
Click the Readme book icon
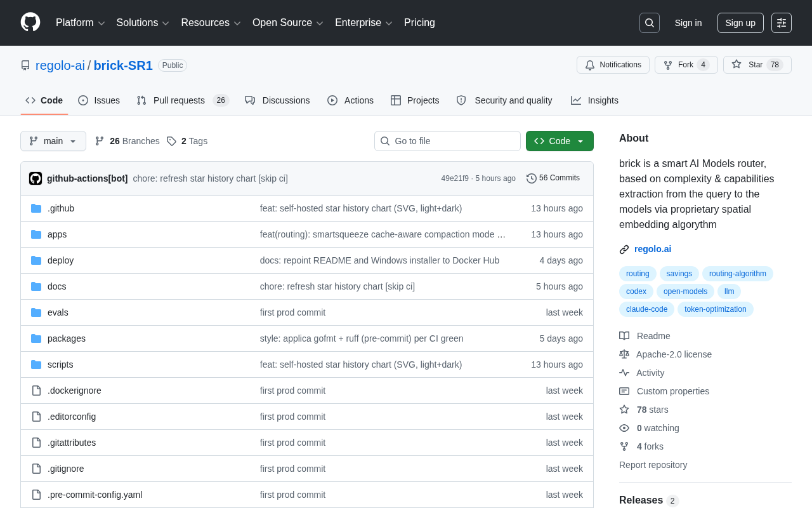point(624,336)
